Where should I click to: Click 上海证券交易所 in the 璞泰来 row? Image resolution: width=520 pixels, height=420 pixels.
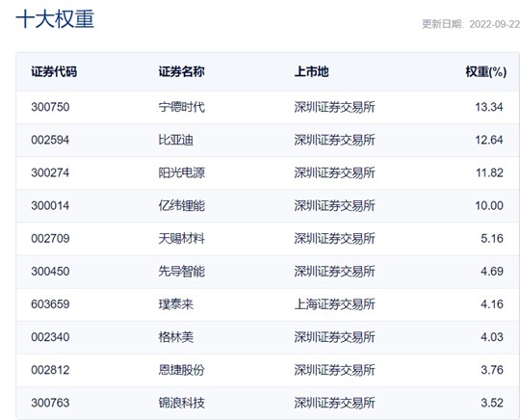point(334,304)
